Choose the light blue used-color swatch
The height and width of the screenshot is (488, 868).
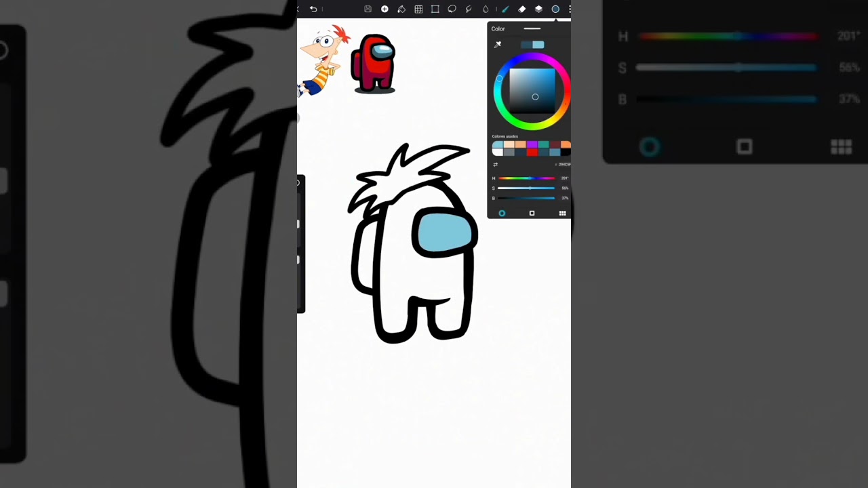pyautogui.click(x=498, y=144)
